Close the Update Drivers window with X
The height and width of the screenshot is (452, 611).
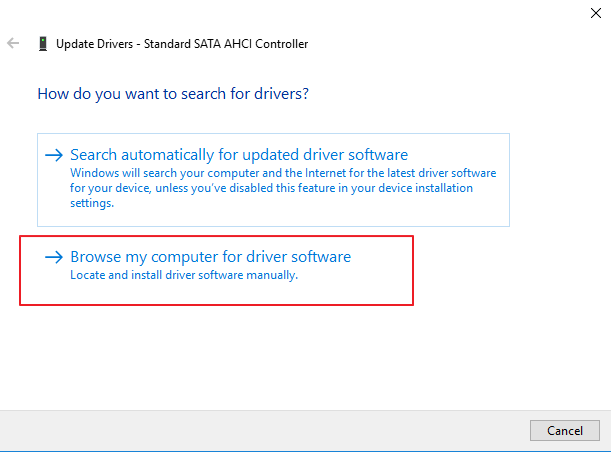click(596, 13)
